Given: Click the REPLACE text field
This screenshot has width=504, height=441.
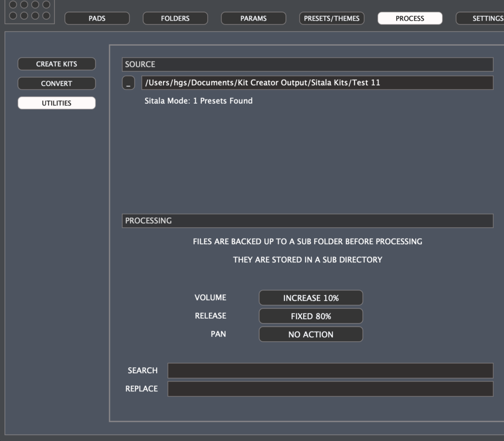Looking at the screenshot, I should click(330, 389).
